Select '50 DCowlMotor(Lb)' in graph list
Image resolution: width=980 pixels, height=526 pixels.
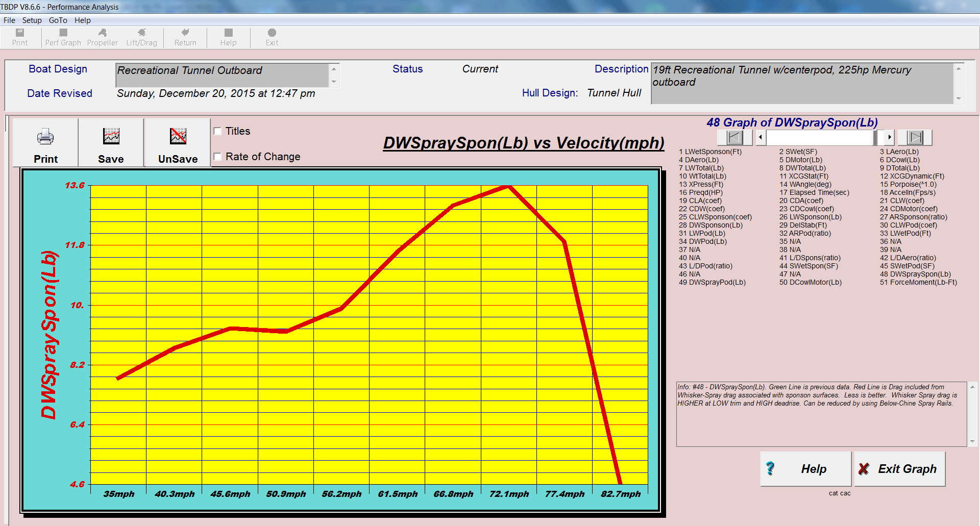[x=811, y=282]
